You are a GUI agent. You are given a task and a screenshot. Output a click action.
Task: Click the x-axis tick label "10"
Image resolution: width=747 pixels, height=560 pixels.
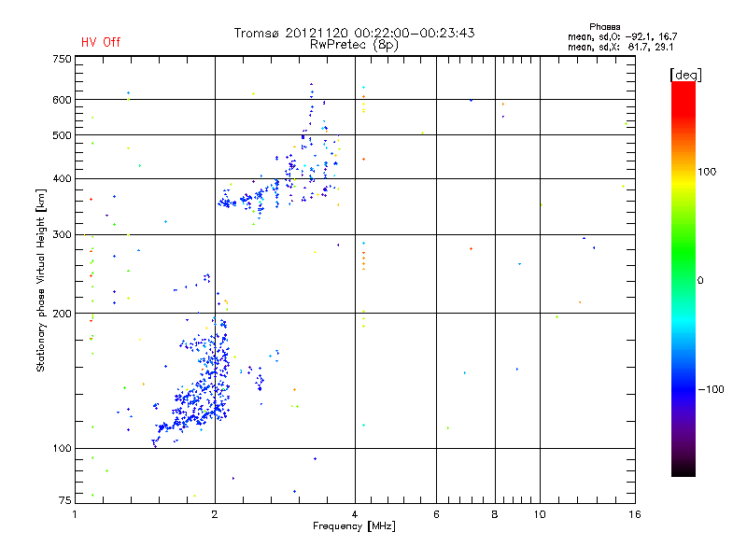(x=540, y=514)
